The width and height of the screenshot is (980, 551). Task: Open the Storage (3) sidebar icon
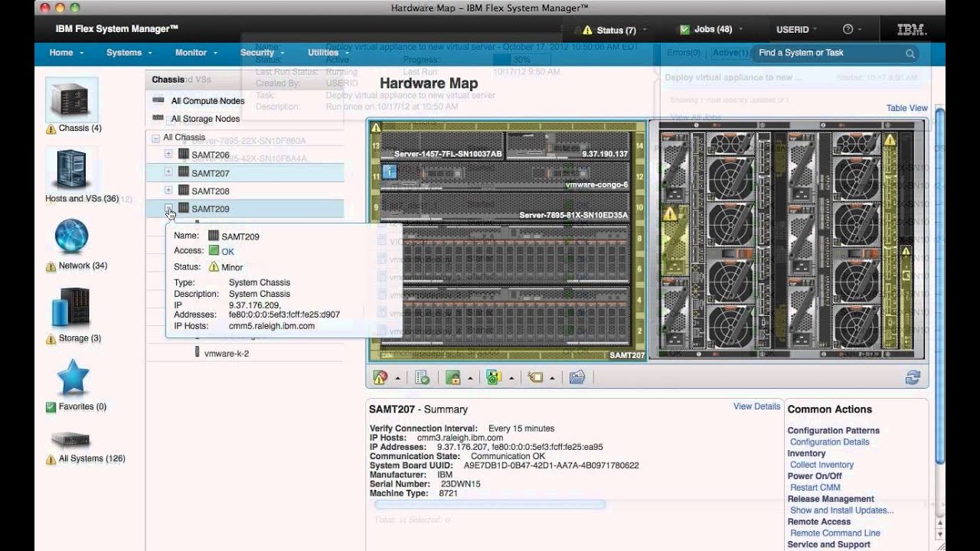pos(71,308)
